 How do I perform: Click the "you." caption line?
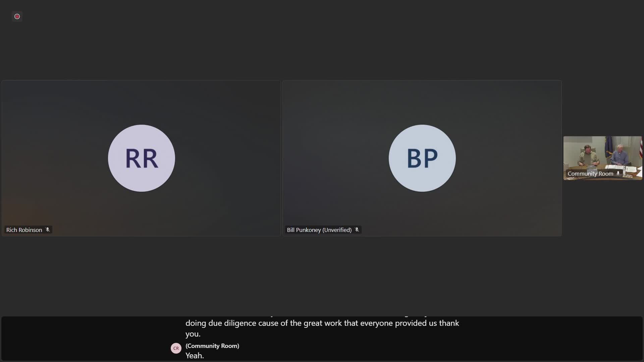[193, 334]
